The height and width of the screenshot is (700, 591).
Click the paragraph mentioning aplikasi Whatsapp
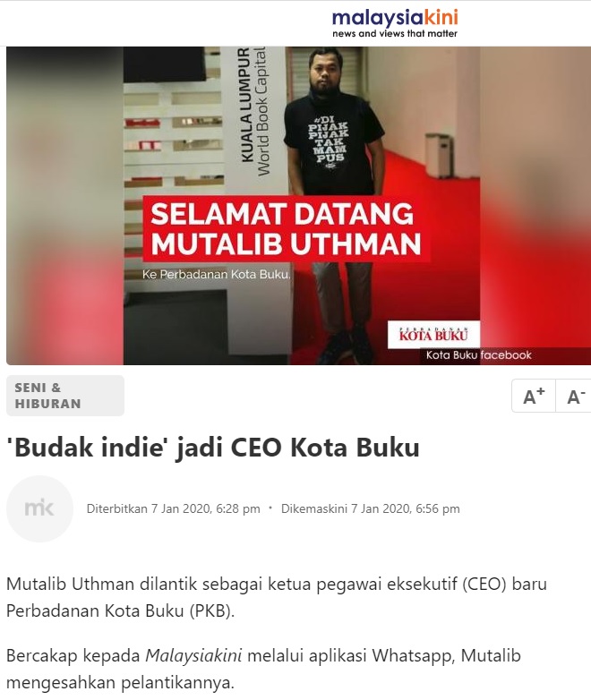(263, 670)
